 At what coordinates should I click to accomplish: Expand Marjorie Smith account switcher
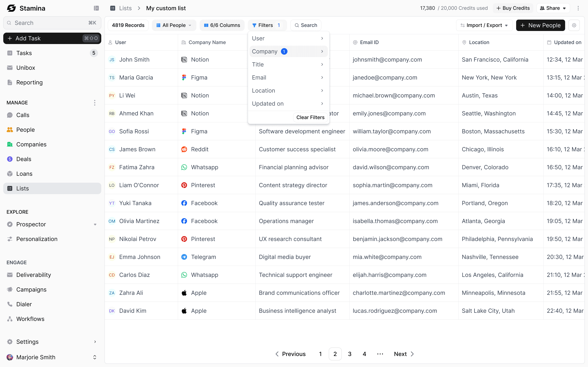point(95,357)
